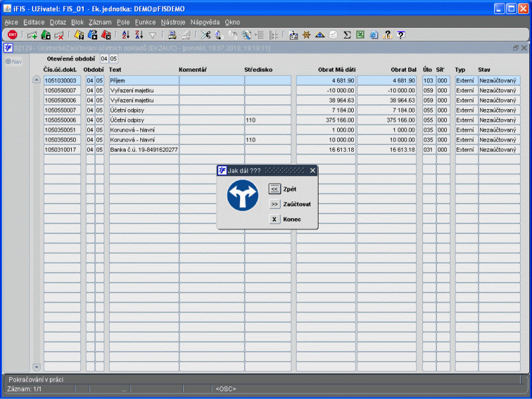
Task: Open the Záznam menu
Action: (x=100, y=22)
